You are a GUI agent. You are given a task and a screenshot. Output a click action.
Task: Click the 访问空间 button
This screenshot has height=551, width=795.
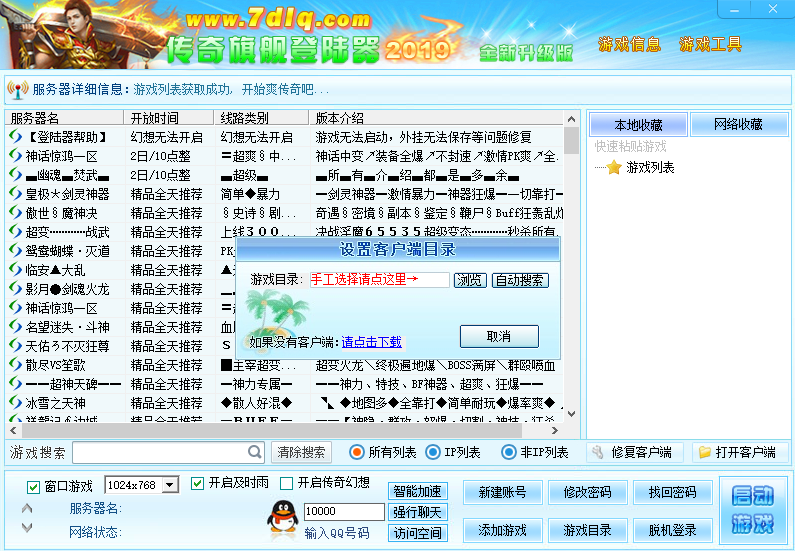click(x=418, y=533)
